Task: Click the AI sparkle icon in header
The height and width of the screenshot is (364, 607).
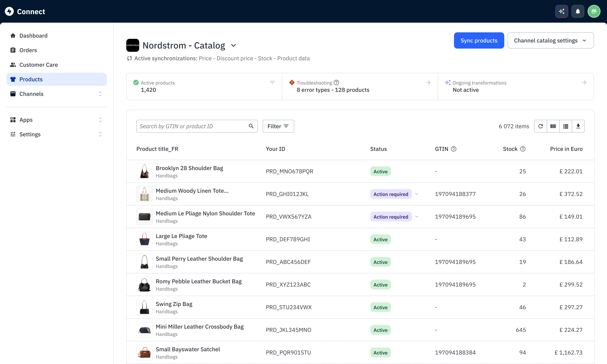Action: (562, 11)
